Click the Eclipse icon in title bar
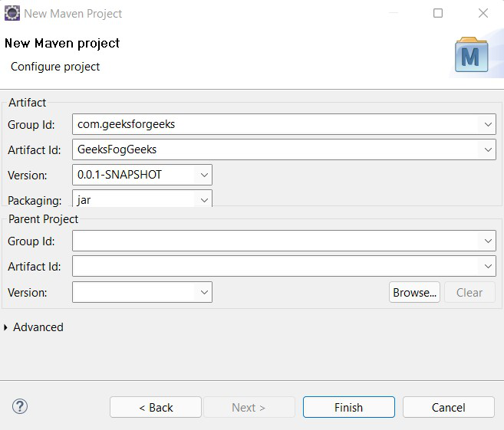Screen dimensions: 504x430 [12, 13]
